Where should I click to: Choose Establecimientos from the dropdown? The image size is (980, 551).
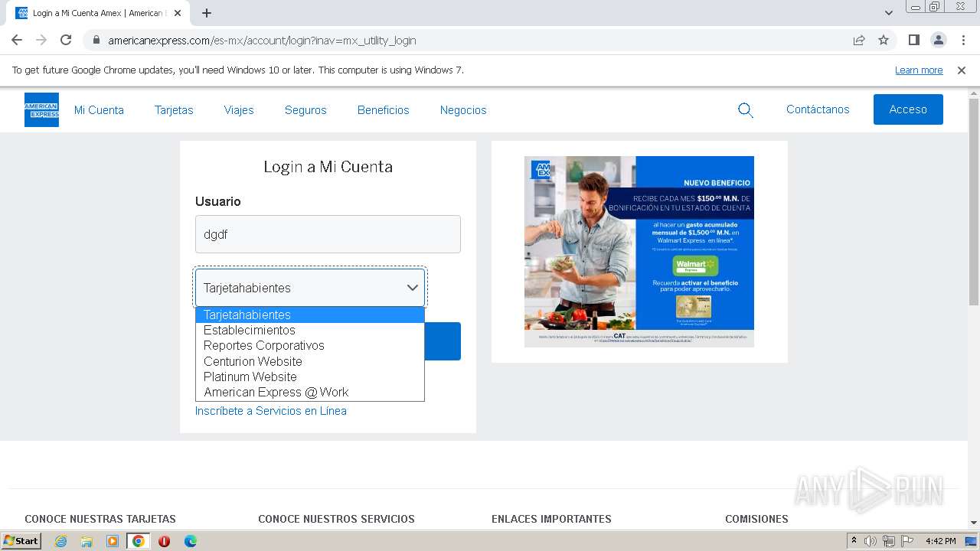310,330
